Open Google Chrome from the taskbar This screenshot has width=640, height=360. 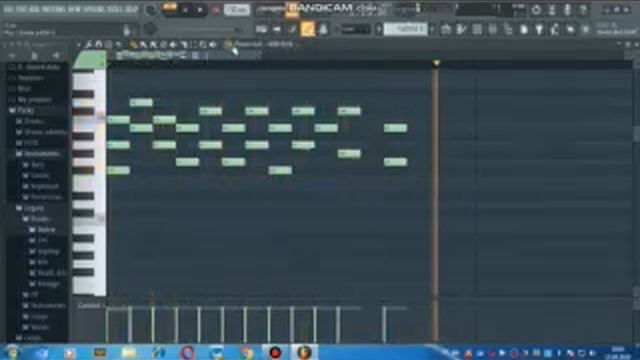246,353
